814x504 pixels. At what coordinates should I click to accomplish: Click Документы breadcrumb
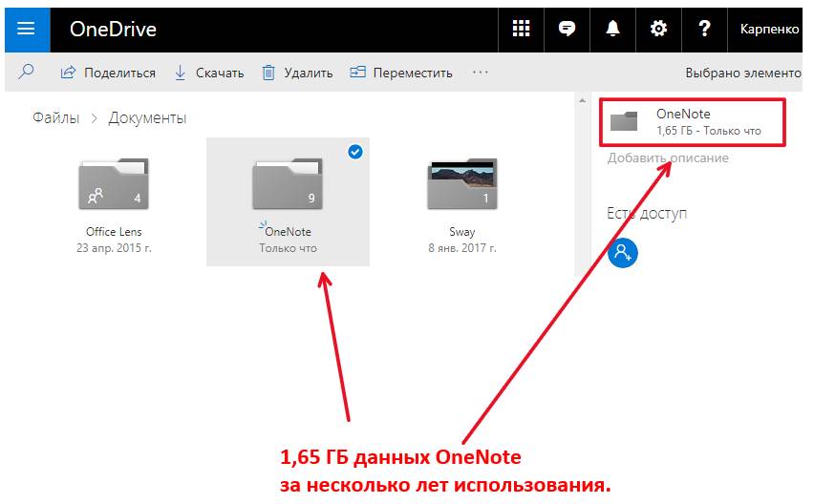tap(147, 118)
